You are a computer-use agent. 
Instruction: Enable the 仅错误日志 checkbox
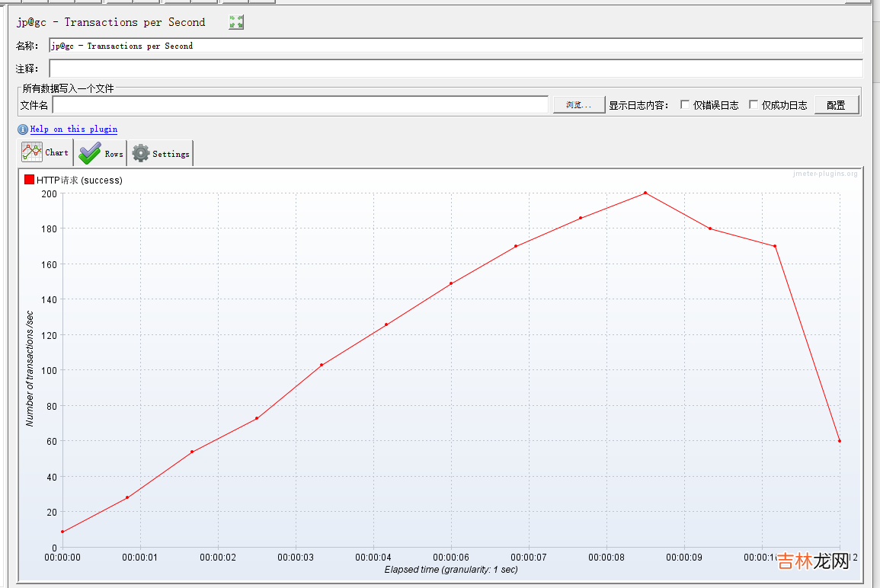[x=685, y=105]
